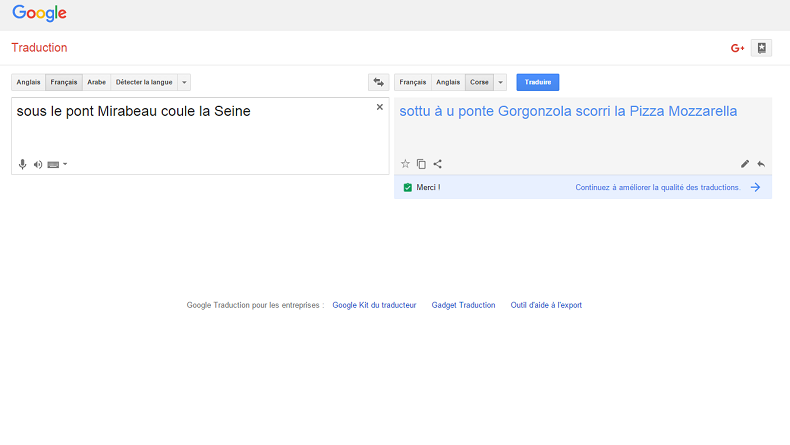Click the Google logo
Screen dimensions: 790x445
pos(39,13)
